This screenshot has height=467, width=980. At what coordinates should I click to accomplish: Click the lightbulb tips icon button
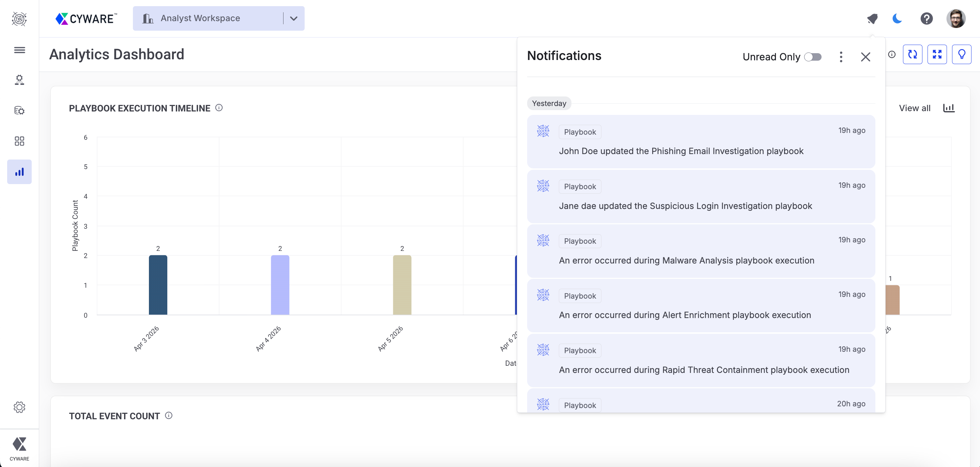pos(961,55)
